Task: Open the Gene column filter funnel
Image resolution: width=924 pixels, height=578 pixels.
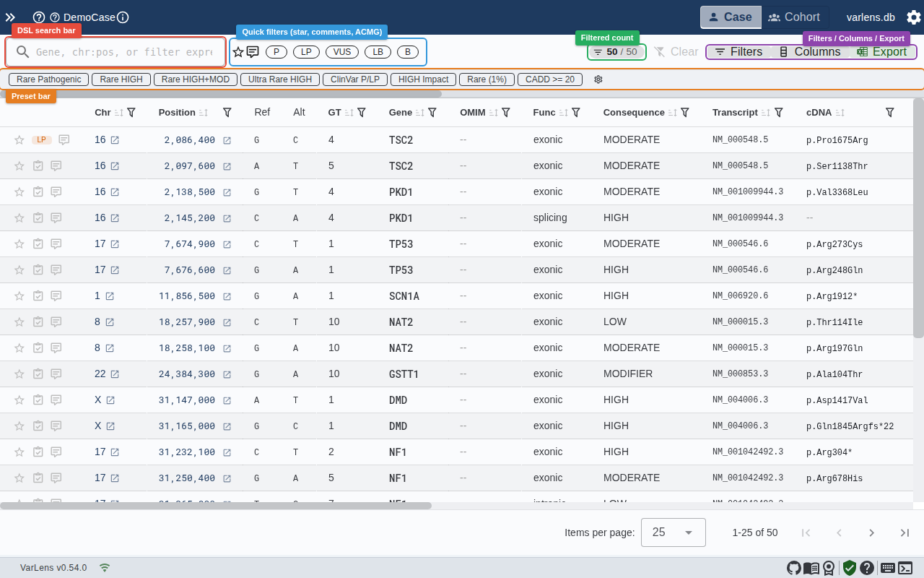Action: 433,113
